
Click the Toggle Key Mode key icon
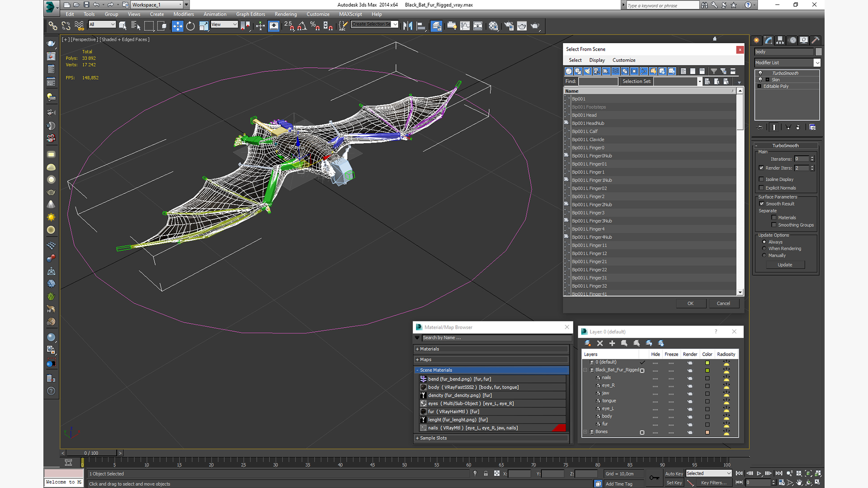coord(654,478)
